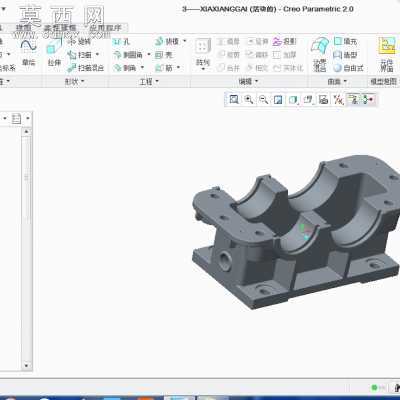Open the View Manager icon
This screenshot has height=400, width=400.
pos(323,99)
